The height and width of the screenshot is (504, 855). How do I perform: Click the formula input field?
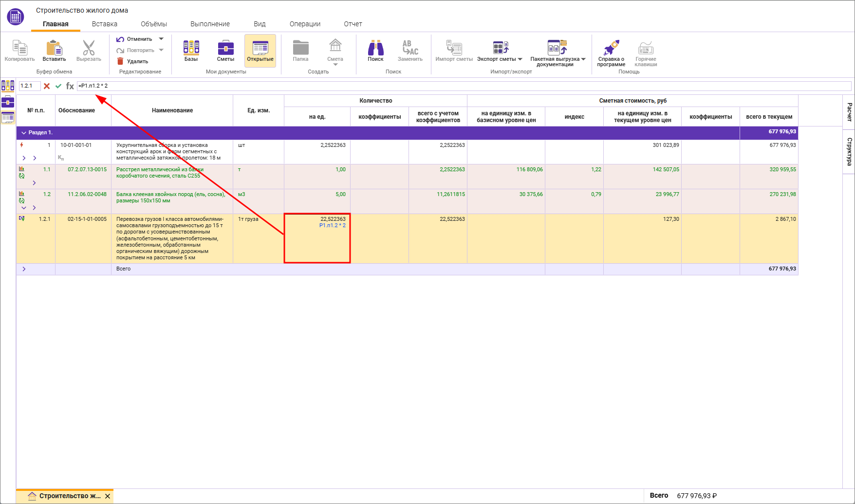[463, 86]
